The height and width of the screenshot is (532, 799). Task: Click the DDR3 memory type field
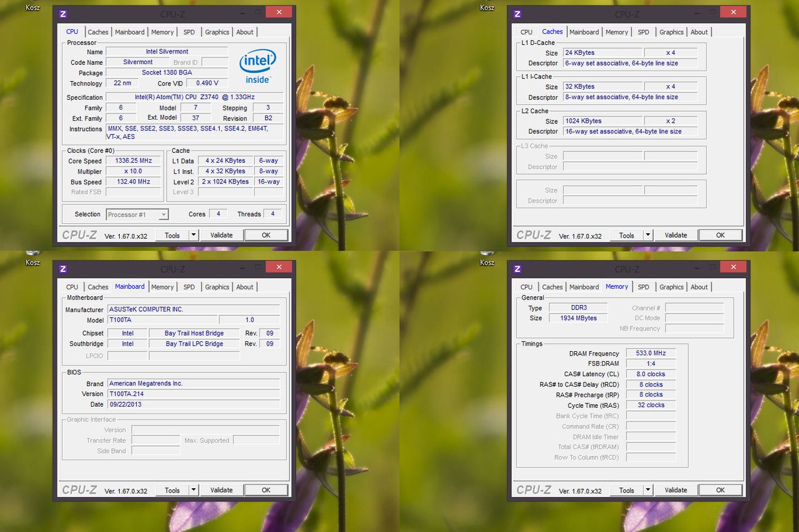(x=577, y=308)
